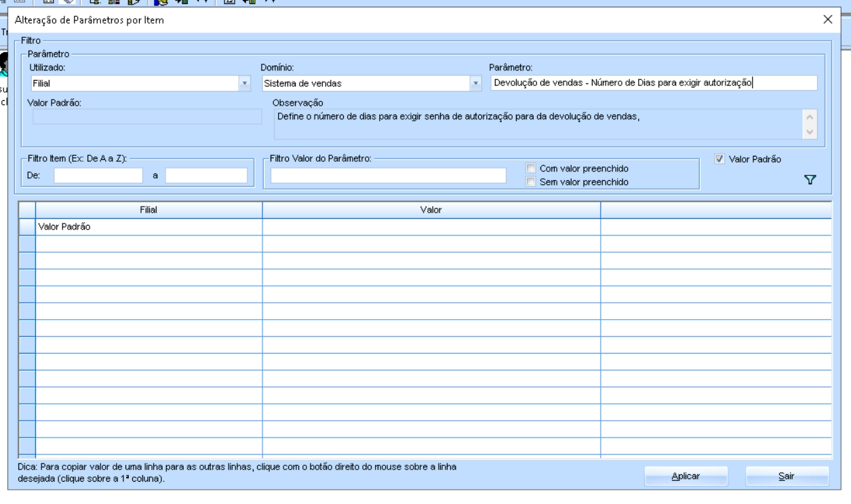Click the Parâmetro text field
This screenshot has width=851, height=504.
point(652,83)
